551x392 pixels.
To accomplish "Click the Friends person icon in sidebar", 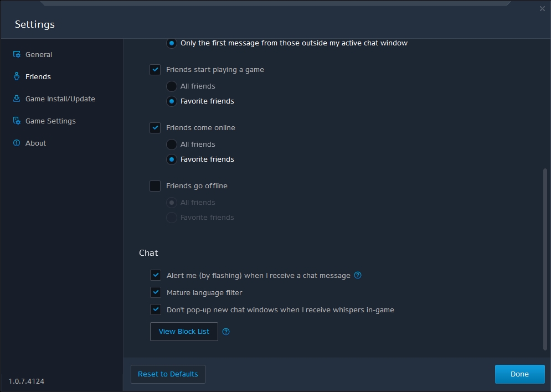I will click(x=17, y=76).
